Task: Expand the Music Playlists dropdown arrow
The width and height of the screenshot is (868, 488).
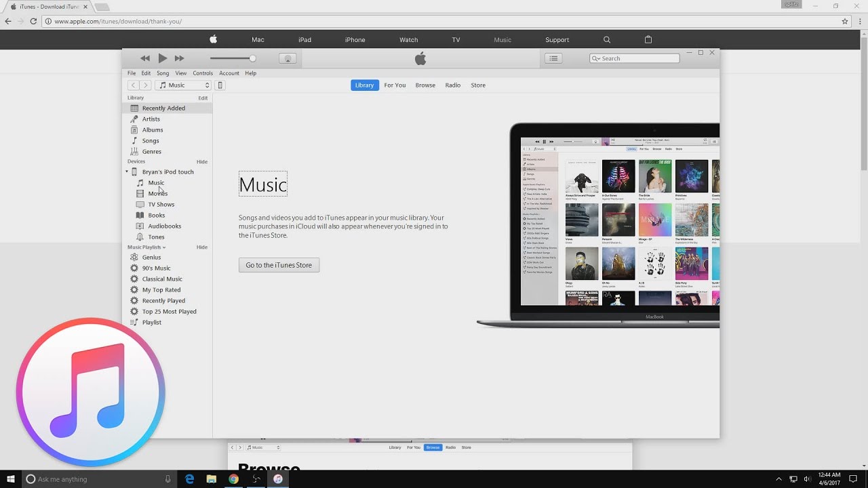Action: click(x=164, y=248)
